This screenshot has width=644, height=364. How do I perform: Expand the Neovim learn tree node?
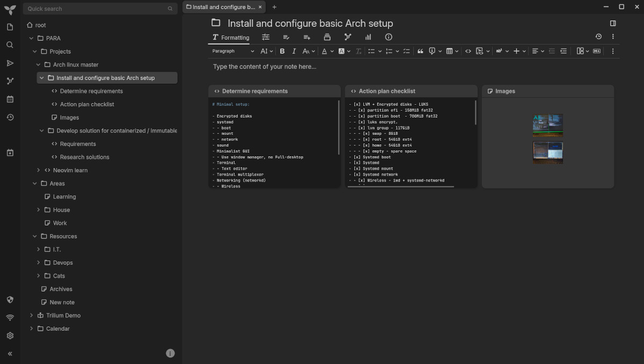point(39,170)
